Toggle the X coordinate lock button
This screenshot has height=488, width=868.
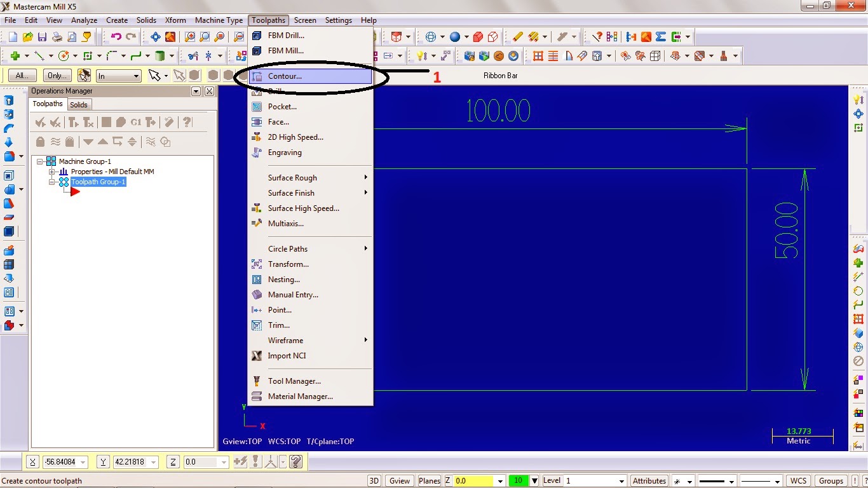34,462
